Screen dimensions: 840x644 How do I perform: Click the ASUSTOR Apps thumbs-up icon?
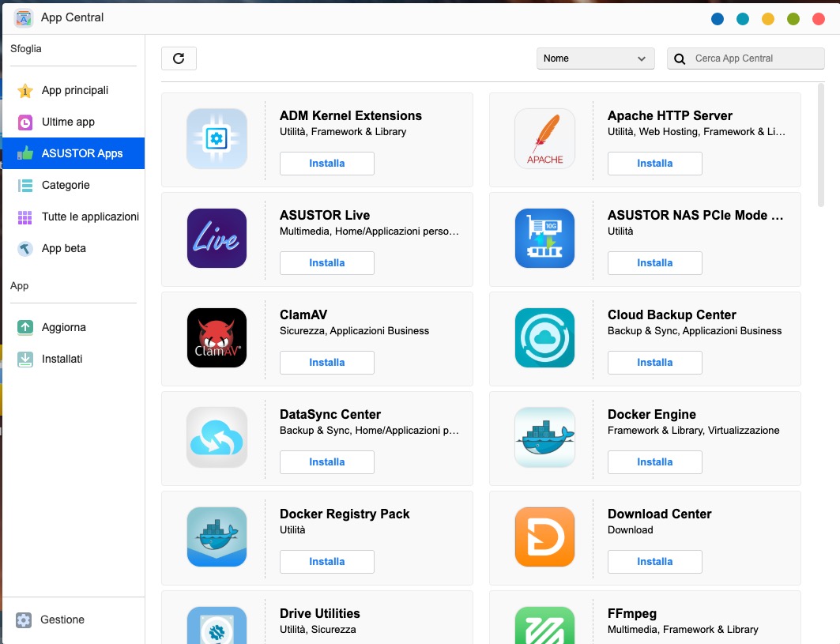(24, 154)
